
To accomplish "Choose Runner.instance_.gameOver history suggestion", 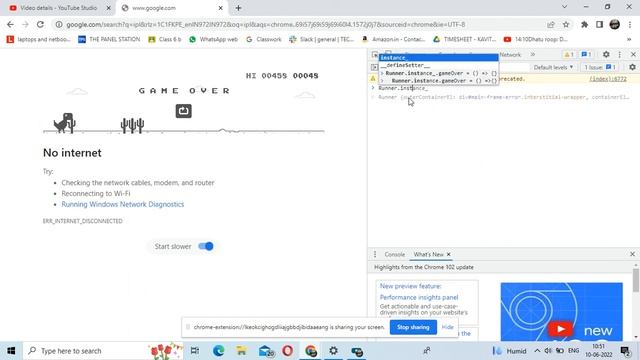I will pyautogui.click(x=439, y=73).
